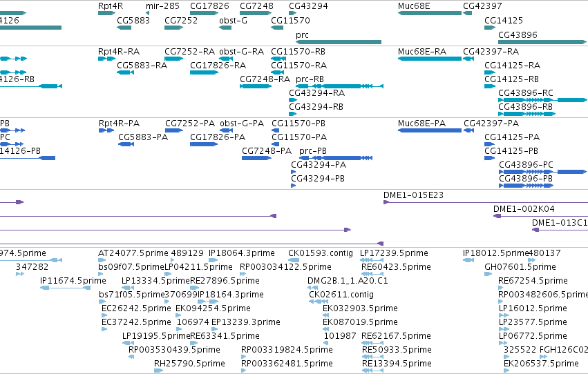Select the CG43896-RC transcript
Image resolution: width=588 pixels, height=374 pixels.
(542, 100)
